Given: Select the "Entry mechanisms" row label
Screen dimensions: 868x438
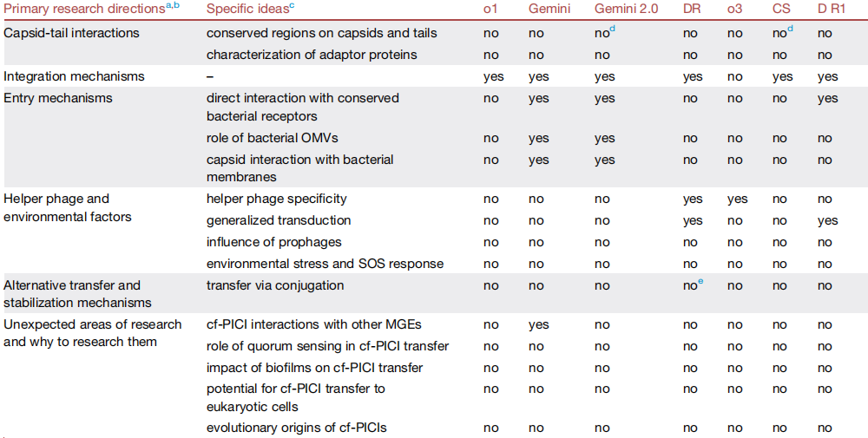Looking at the screenshot, I should 58,98.
